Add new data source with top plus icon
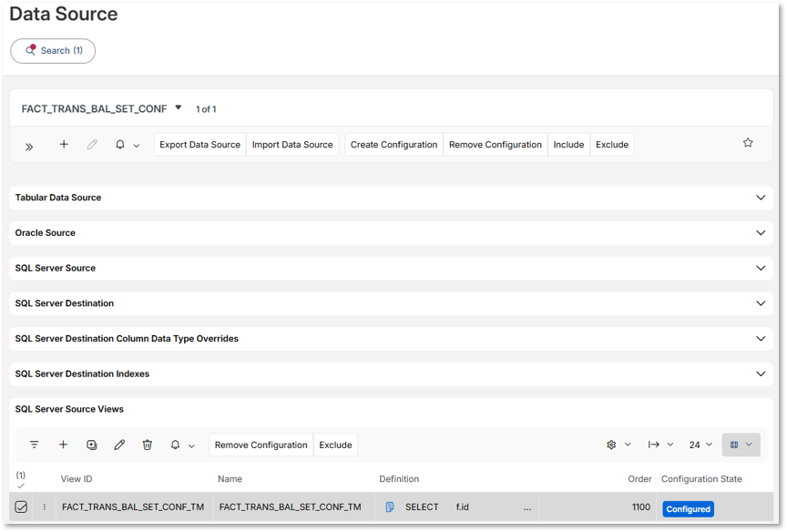This screenshot has height=532, width=787. [x=64, y=145]
